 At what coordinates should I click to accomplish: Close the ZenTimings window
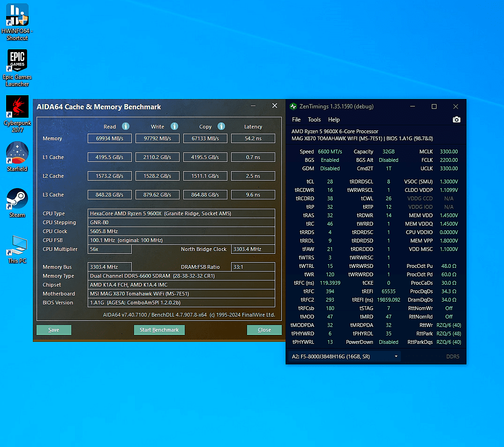click(x=455, y=106)
